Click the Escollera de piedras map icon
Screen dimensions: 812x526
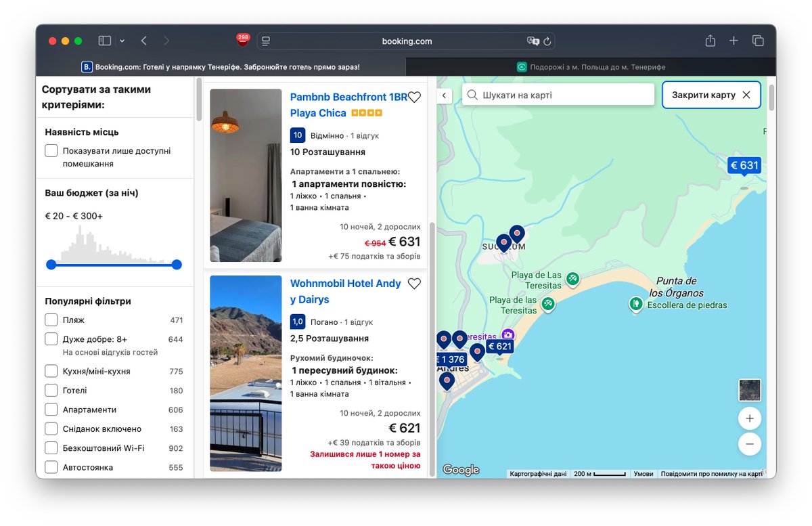coord(635,304)
